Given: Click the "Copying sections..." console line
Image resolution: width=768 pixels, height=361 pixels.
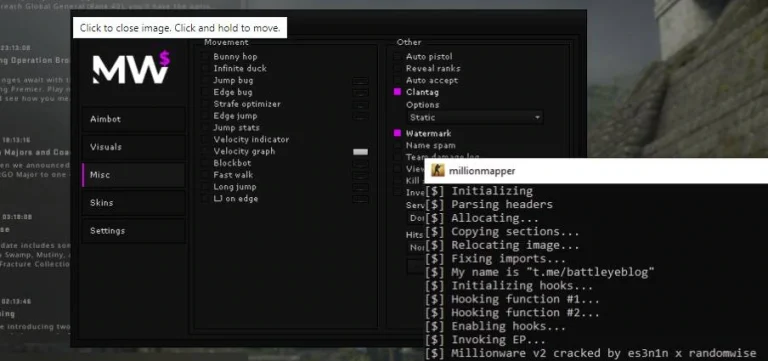Looking at the screenshot, I should click(502, 232).
